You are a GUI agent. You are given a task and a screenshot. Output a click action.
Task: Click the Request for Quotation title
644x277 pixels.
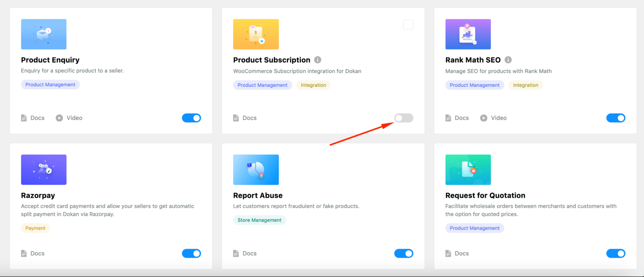[x=485, y=195]
